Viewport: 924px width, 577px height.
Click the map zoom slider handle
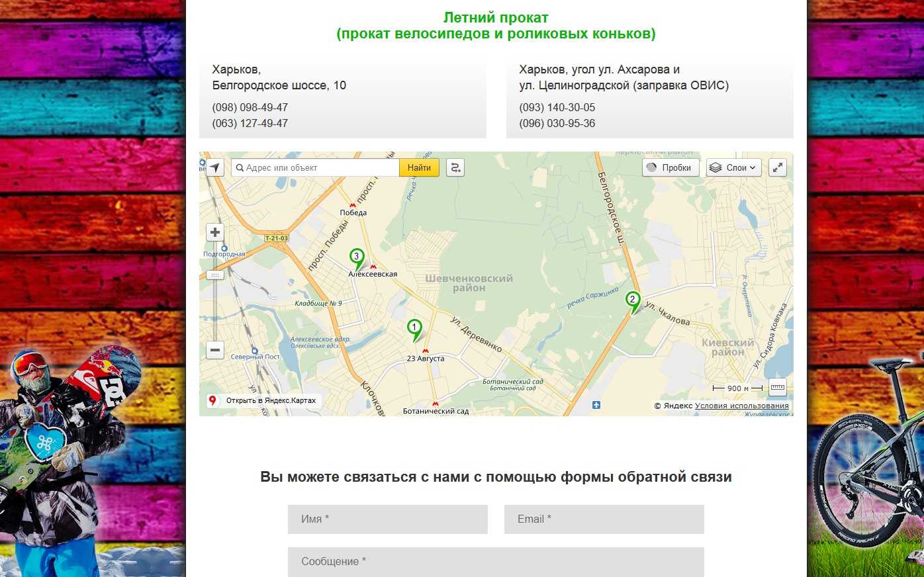[215, 275]
